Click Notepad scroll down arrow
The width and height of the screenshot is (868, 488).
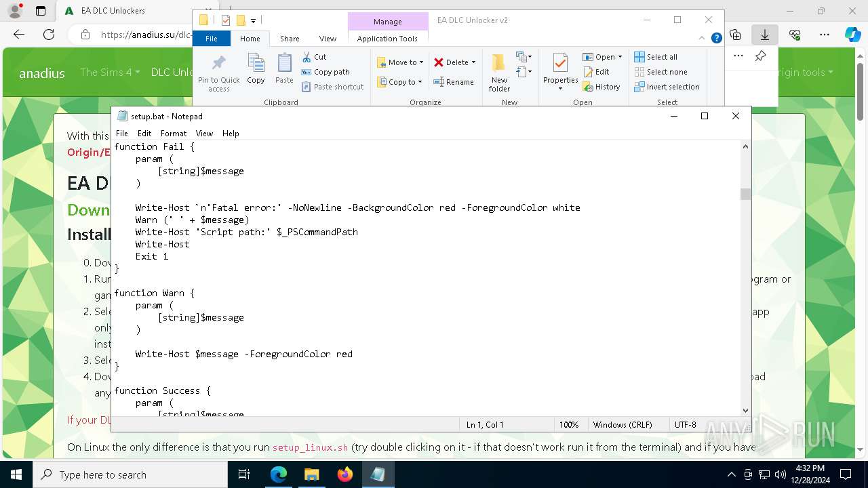pos(745,410)
